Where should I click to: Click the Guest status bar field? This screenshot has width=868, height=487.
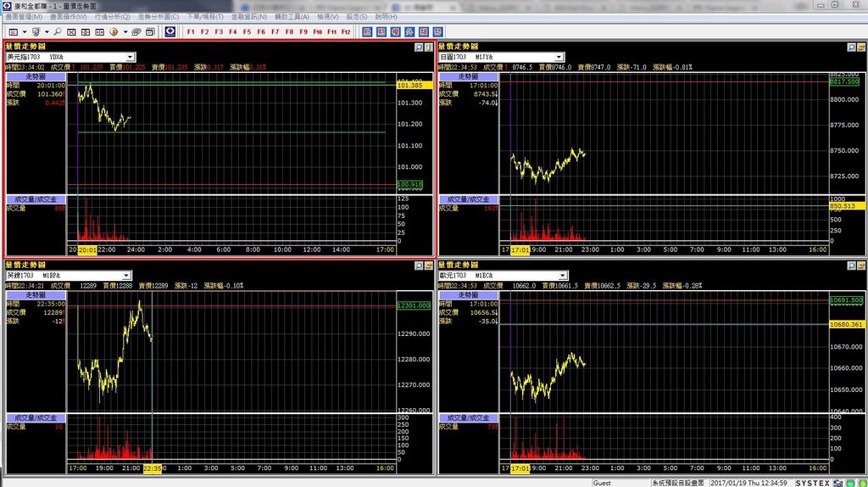[620, 483]
